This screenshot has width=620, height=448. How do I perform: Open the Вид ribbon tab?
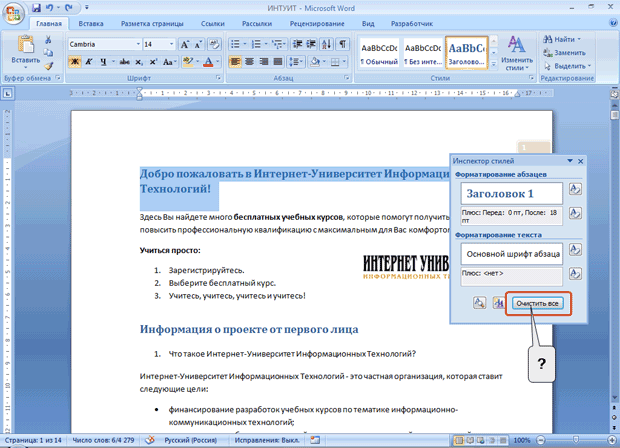point(368,24)
